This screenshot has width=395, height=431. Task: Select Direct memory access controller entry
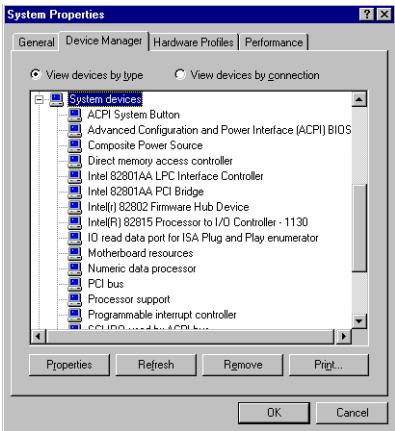pos(160,161)
